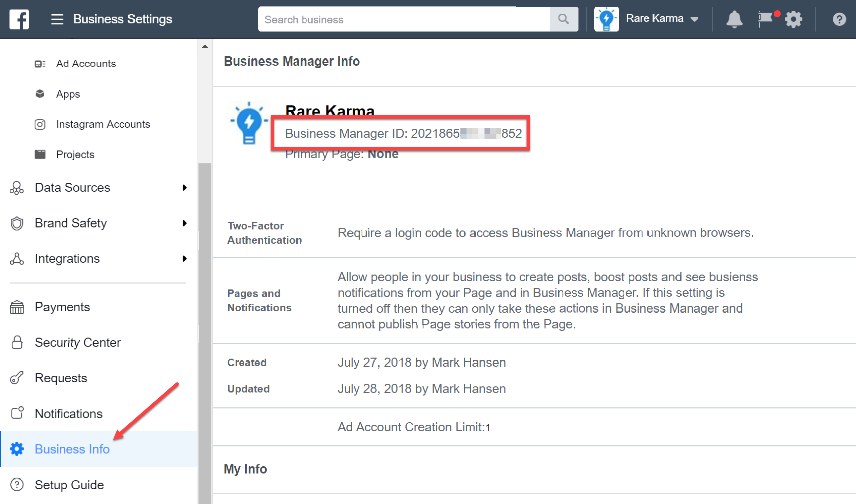Click the search magnifier button
Image resolution: width=856 pixels, height=504 pixels.
pyautogui.click(x=563, y=19)
